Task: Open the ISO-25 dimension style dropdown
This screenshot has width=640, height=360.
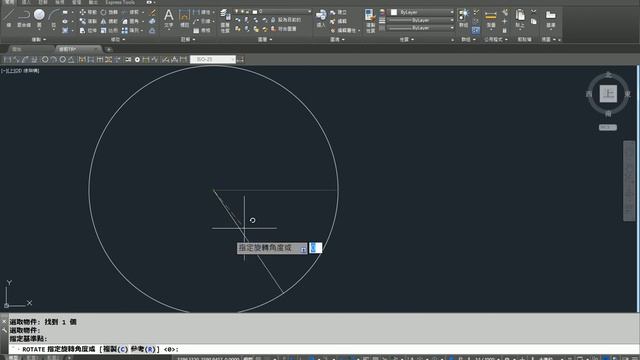Action: tap(213, 60)
